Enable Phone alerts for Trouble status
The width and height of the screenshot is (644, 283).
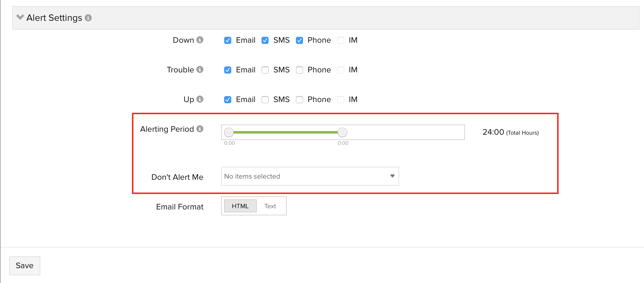[x=299, y=70]
